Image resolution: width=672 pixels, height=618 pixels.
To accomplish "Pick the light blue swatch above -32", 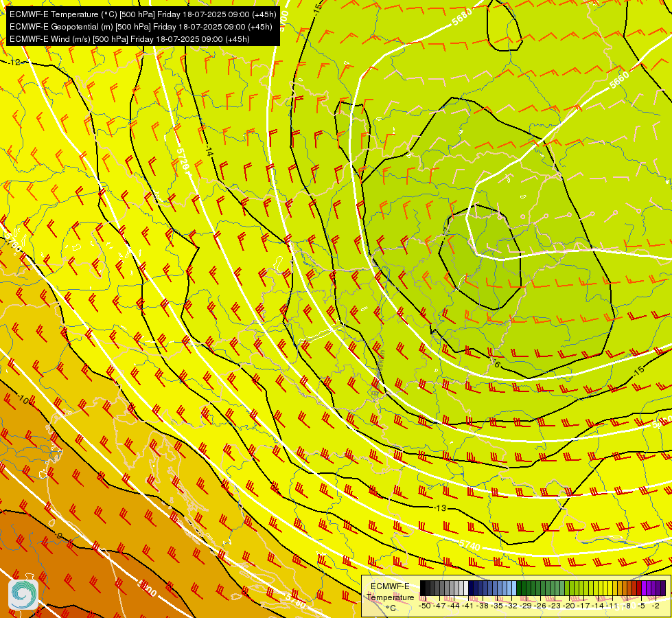I will [514, 588].
